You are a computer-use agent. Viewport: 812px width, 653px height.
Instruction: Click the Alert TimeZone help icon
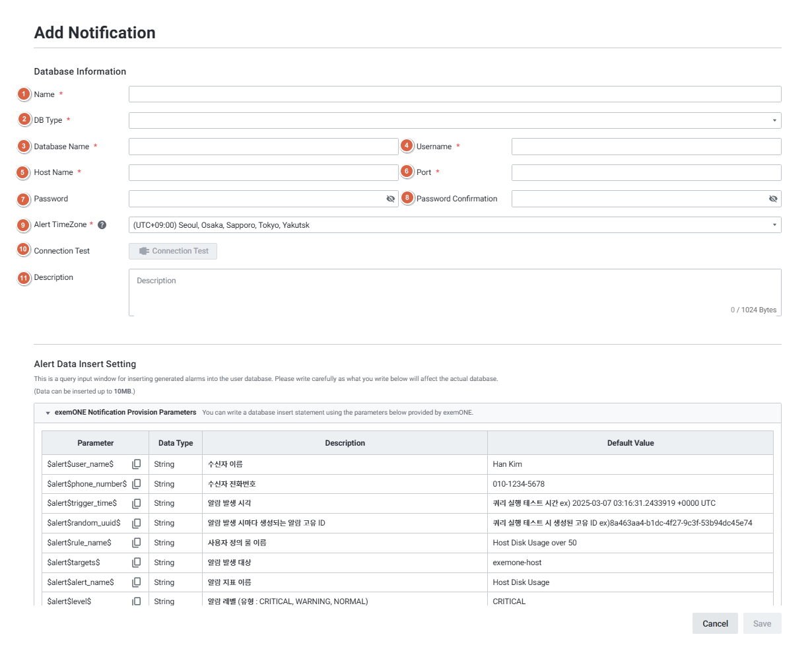[102, 224]
